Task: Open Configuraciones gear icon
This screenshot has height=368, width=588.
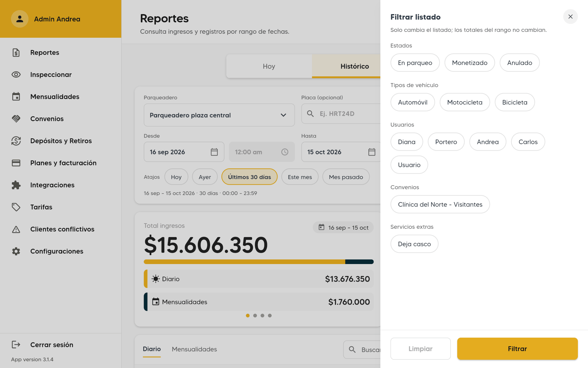Action: pyautogui.click(x=16, y=251)
